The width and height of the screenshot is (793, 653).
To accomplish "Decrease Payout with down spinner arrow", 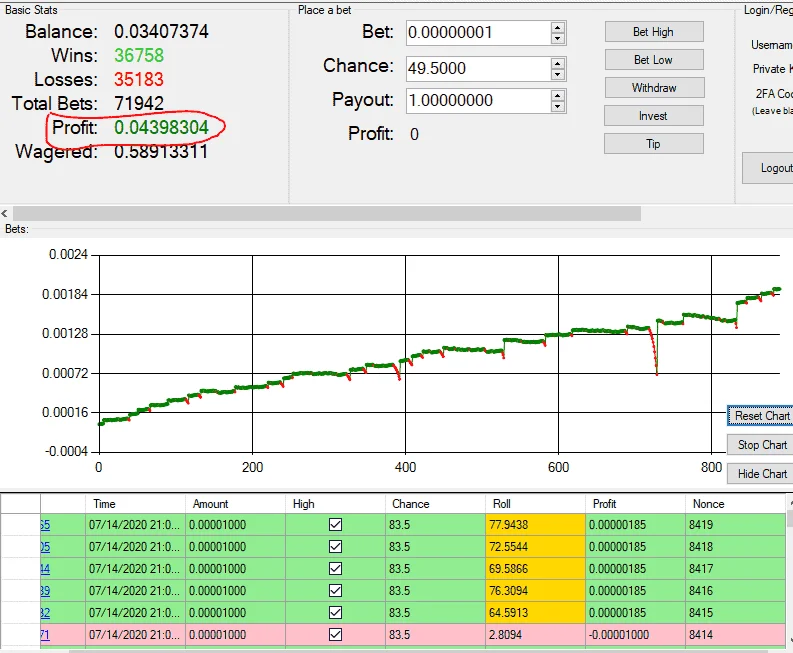I will (558, 107).
